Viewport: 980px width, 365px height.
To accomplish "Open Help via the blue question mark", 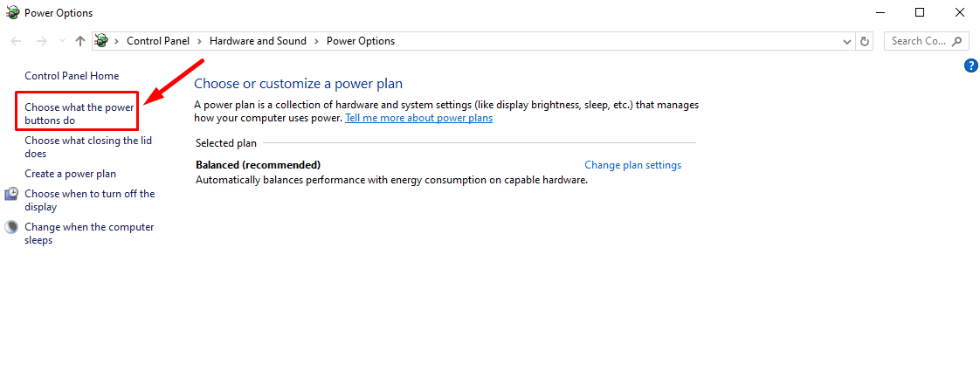I will [x=970, y=65].
